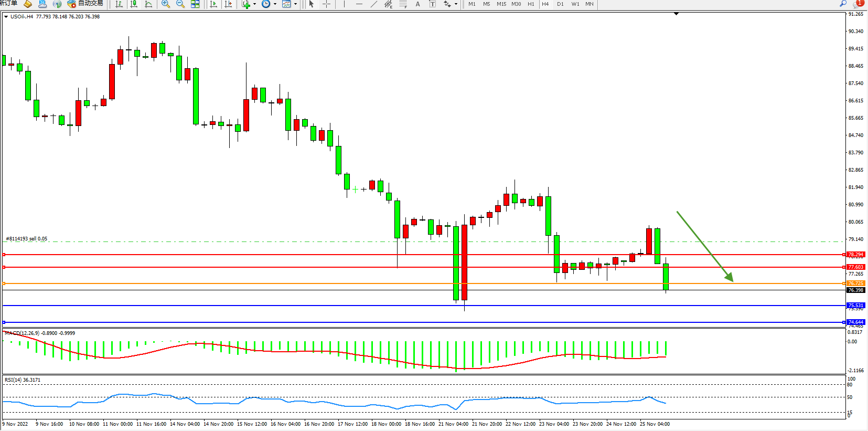Select the crosshair cursor tool
This screenshot has width=868, height=431.
pos(326,4)
